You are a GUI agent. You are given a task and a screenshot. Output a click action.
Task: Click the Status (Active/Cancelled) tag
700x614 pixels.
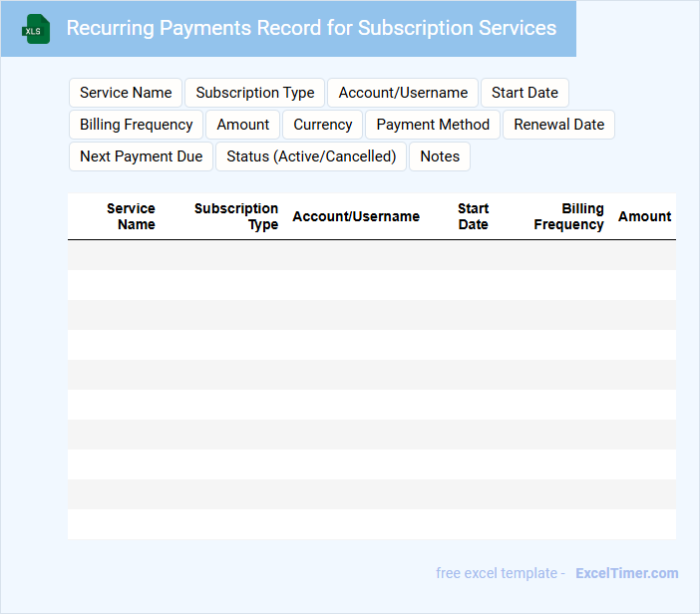point(311,156)
